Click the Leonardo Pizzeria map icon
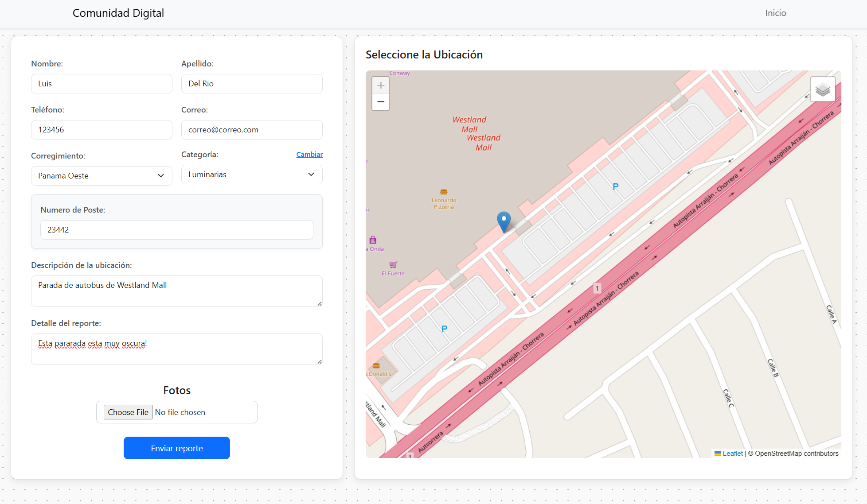 [444, 192]
